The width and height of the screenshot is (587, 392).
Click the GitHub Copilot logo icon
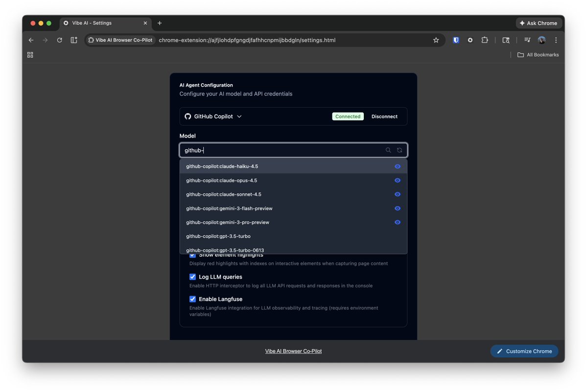pos(188,116)
